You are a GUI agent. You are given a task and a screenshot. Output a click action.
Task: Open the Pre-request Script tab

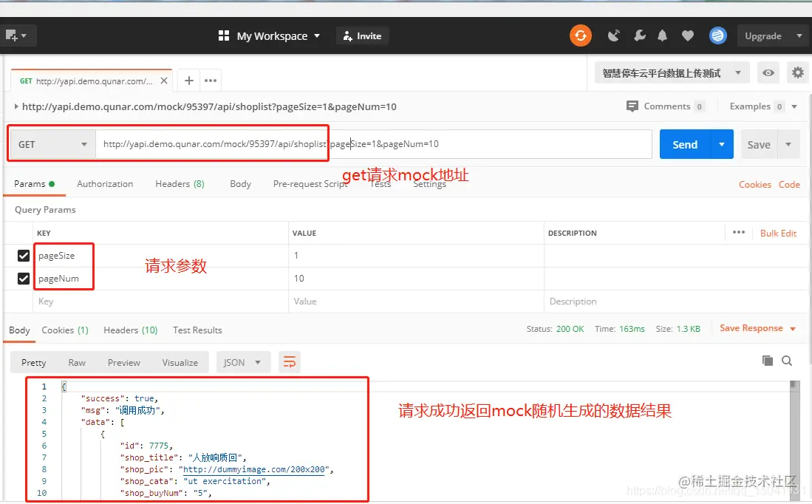click(311, 184)
